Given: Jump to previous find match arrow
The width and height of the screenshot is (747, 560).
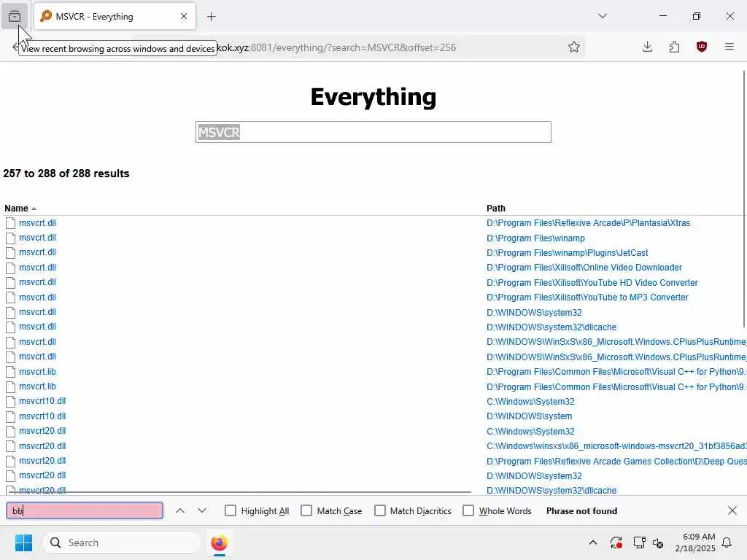Looking at the screenshot, I should click(x=179, y=510).
